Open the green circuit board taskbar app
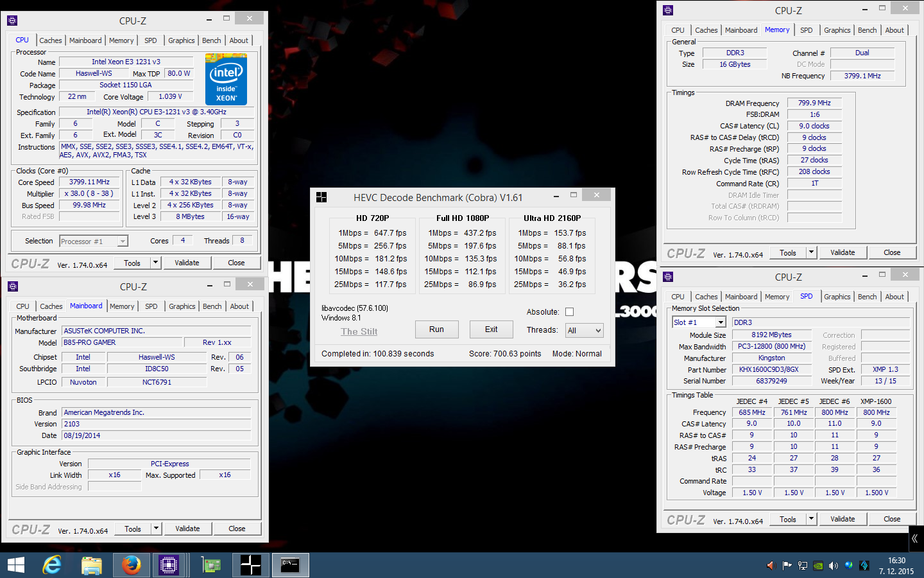924x578 pixels. coord(211,565)
